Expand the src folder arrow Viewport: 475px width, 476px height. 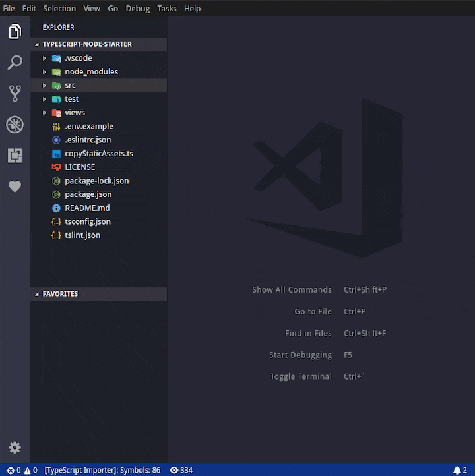pos(44,86)
